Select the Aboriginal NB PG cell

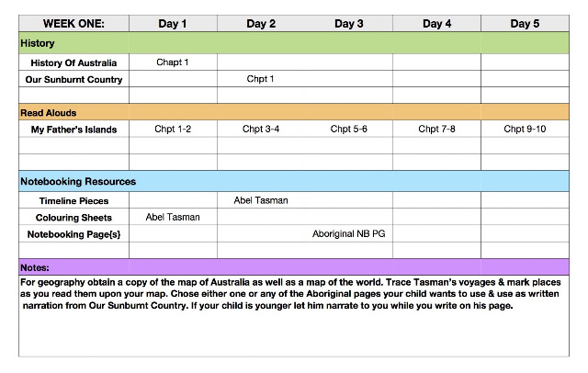coord(349,233)
